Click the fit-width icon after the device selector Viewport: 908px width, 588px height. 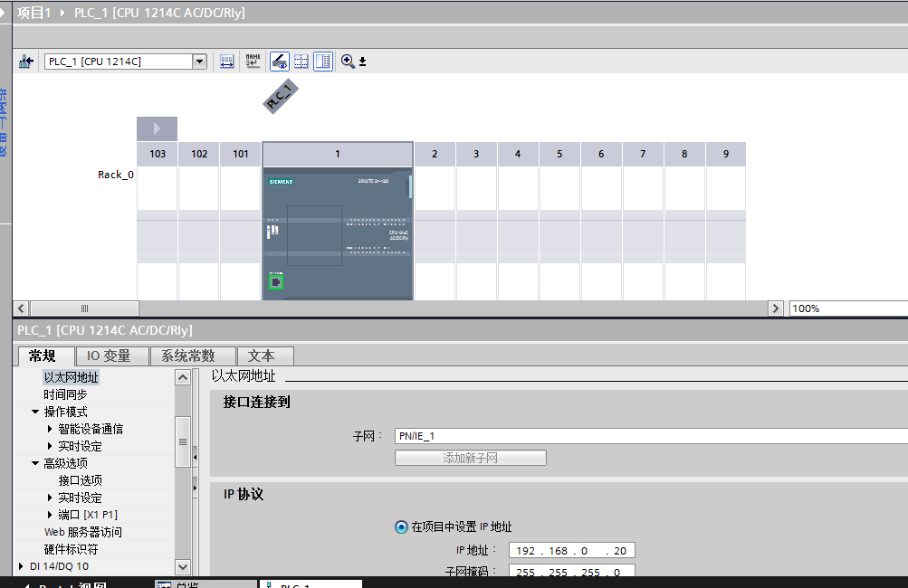point(226,62)
